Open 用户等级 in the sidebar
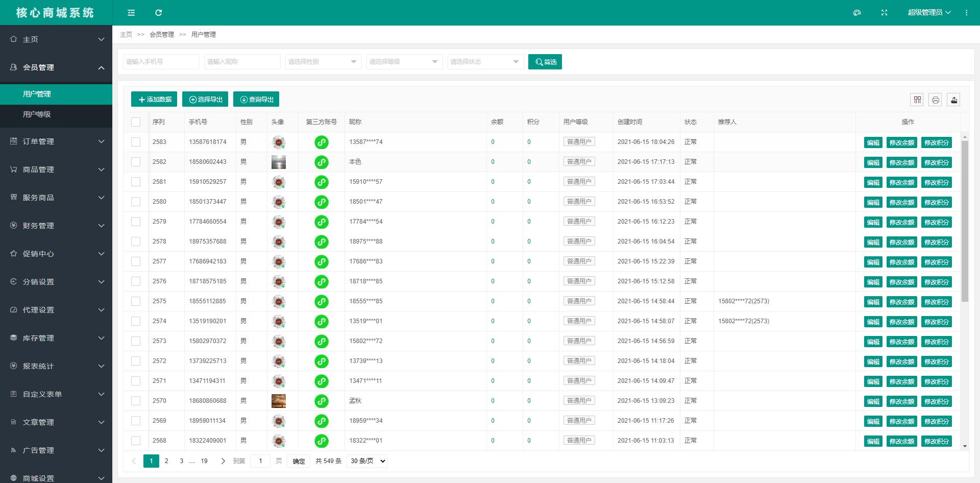980x483 pixels. point(37,114)
